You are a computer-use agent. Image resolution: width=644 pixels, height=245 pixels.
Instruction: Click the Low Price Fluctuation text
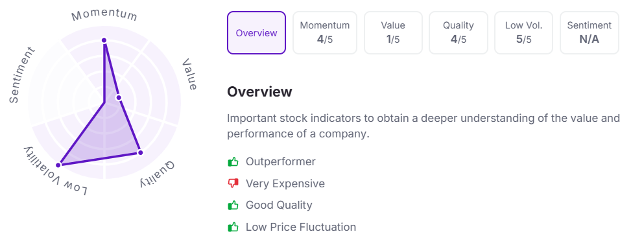(x=301, y=227)
